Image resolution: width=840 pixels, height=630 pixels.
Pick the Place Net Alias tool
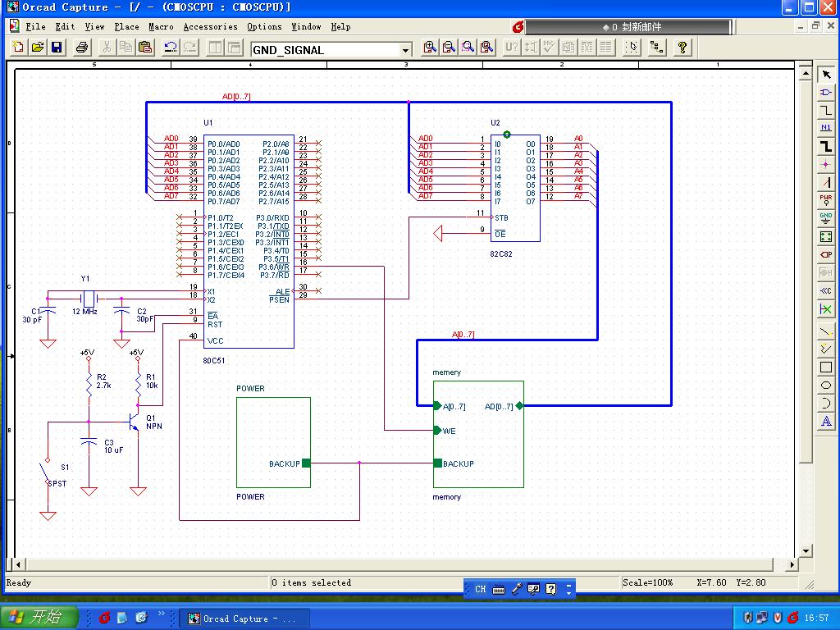coord(826,128)
